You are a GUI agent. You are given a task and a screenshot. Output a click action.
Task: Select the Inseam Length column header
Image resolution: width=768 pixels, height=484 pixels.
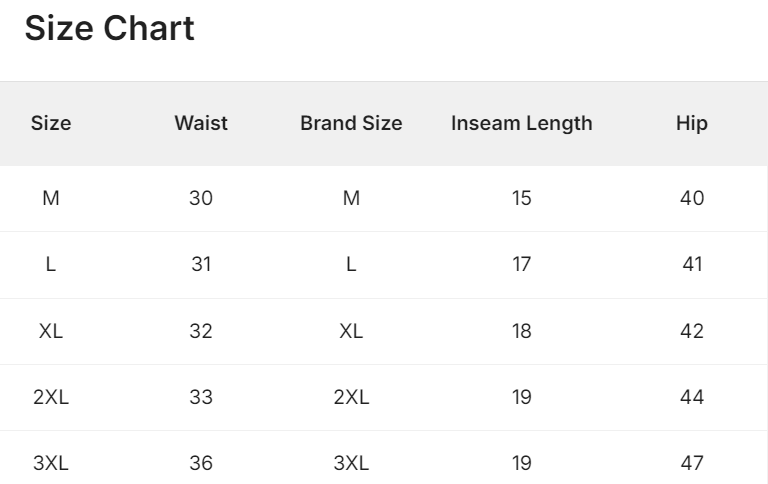(x=521, y=123)
